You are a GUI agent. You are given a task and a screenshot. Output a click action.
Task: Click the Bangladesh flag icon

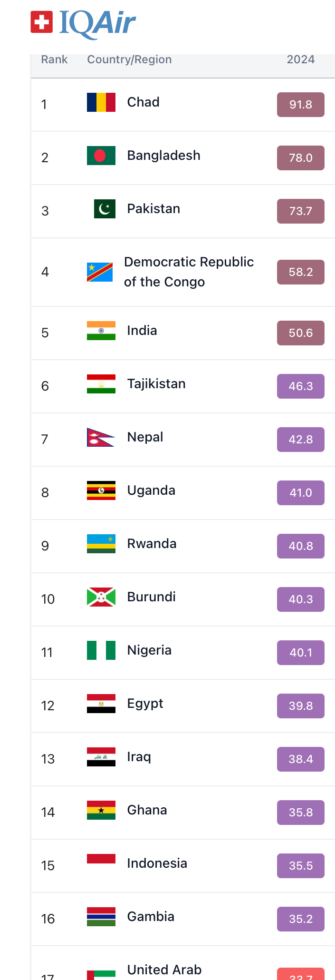click(101, 156)
